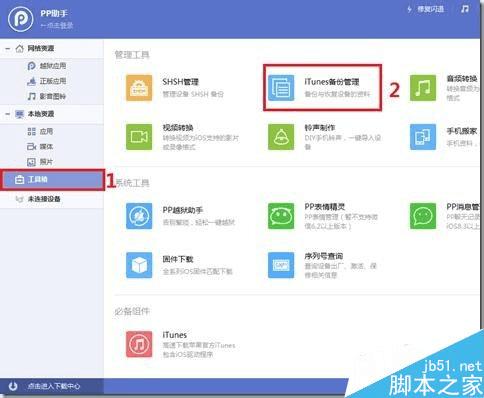Click the PP助手 logo in the header
Image resolution: width=484 pixels, height=398 pixels.
[21, 19]
